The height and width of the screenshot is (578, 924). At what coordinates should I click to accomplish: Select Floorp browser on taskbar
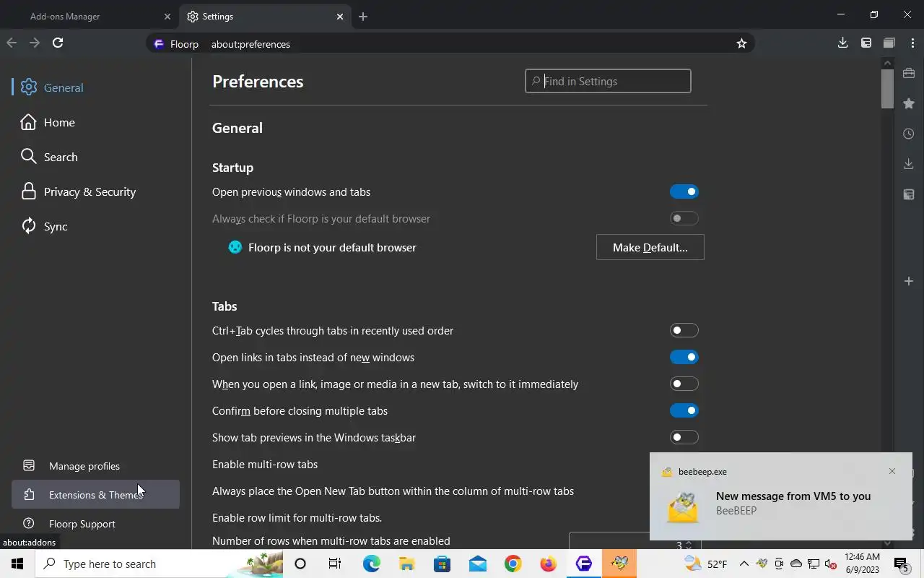pos(583,564)
